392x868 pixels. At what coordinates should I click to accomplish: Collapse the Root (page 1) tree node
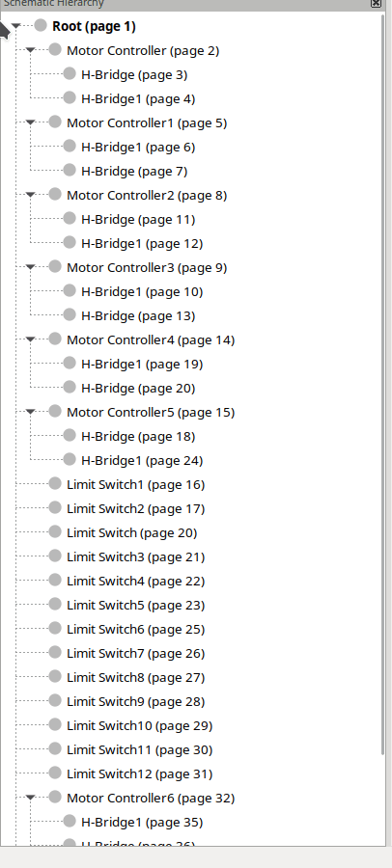pyautogui.click(x=16, y=26)
